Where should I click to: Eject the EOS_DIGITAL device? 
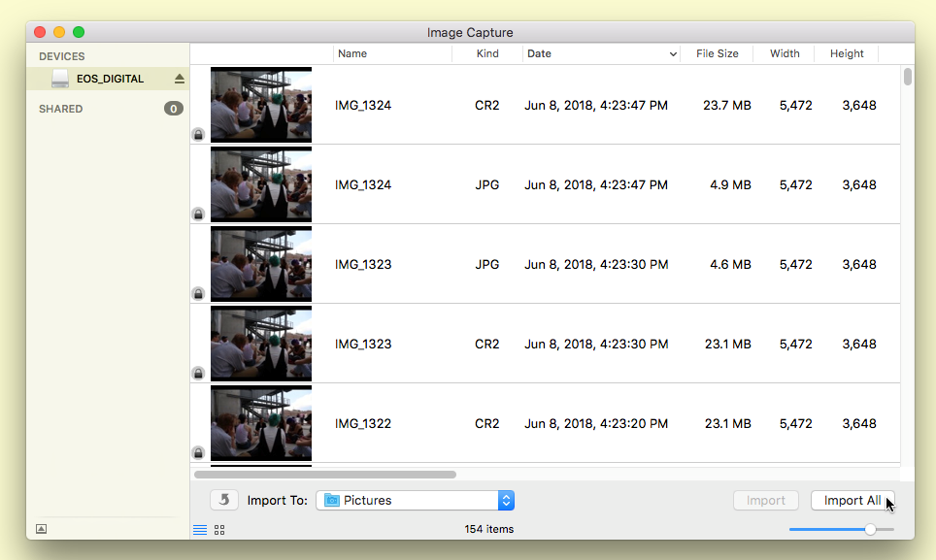pyautogui.click(x=179, y=79)
